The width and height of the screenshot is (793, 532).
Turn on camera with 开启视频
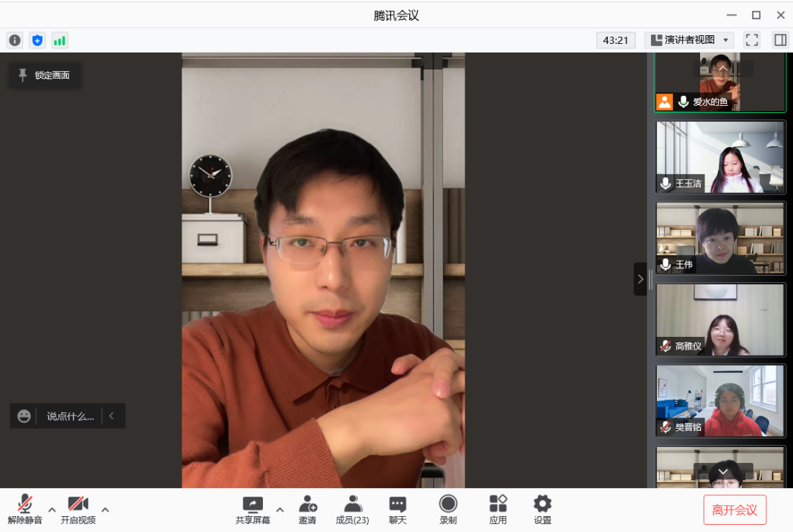click(x=78, y=510)
